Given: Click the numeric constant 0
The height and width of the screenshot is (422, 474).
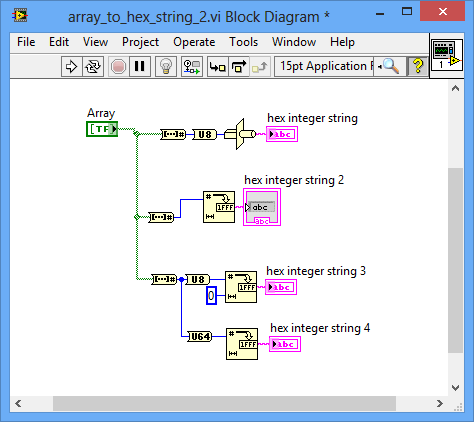Looking at the screenshot, I should (211, 295).
